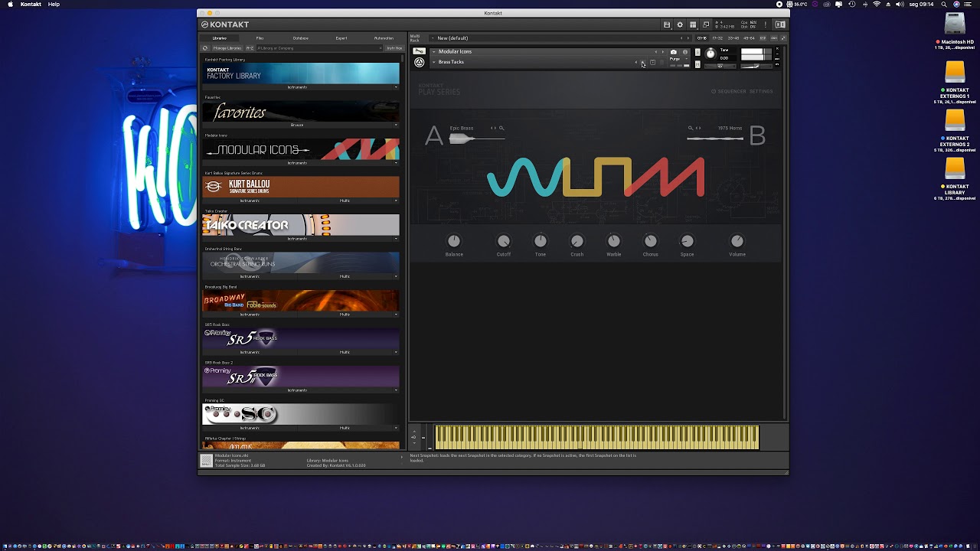Open New (default) multi dropdown
This screenshot has width=980, height=551.
coord(433,38)
